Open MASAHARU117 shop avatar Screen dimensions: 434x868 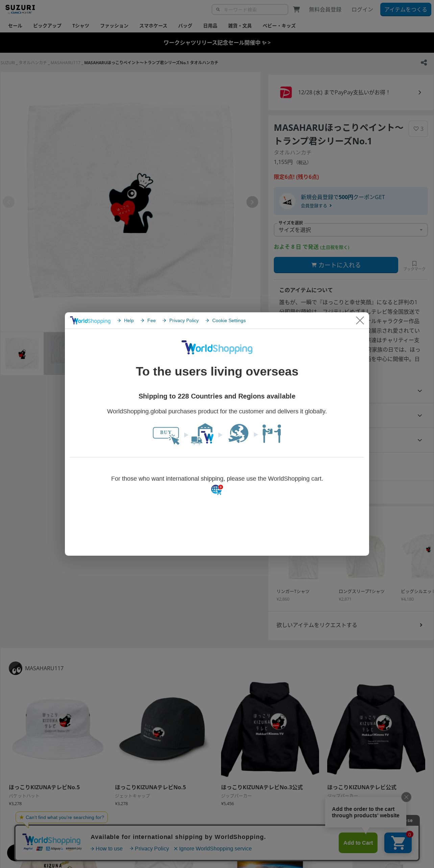[16, 668]
